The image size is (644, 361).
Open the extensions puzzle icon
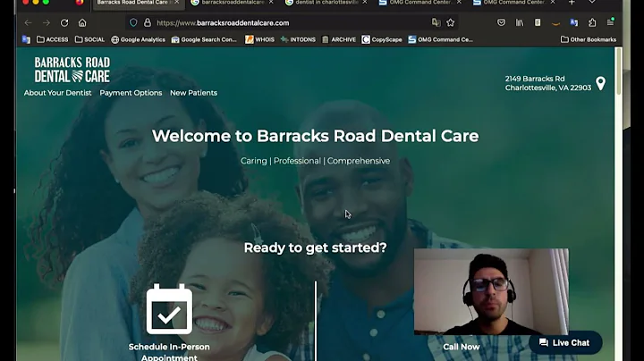pos(592,23)
